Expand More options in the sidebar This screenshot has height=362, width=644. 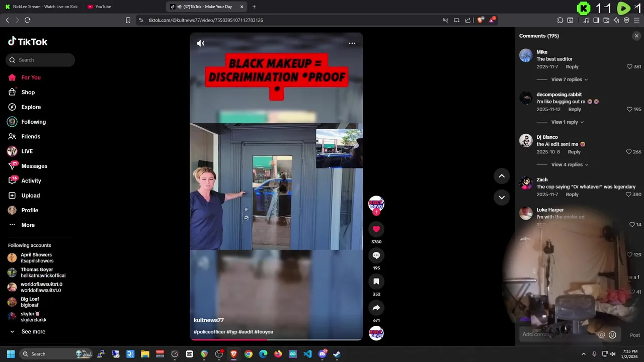pyautogui.click(x=28, y=225)
